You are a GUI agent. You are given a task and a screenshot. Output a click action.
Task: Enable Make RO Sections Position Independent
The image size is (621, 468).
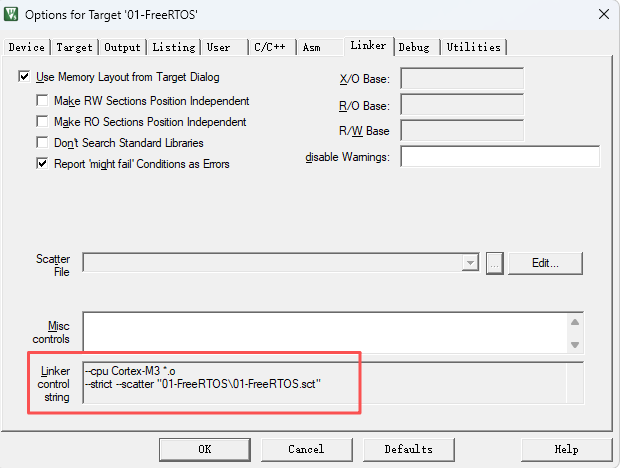42,122
